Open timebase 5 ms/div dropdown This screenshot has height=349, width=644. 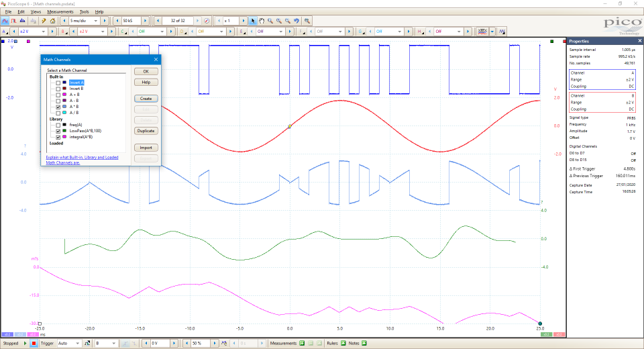[96, 21]
